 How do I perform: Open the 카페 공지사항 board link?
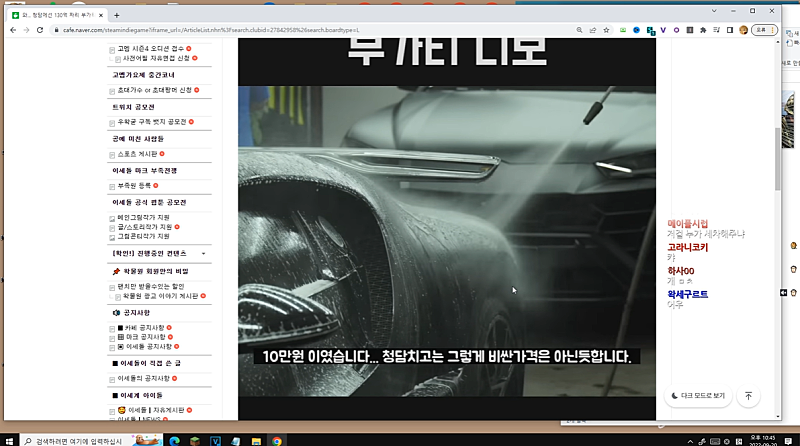click(144, 328)
